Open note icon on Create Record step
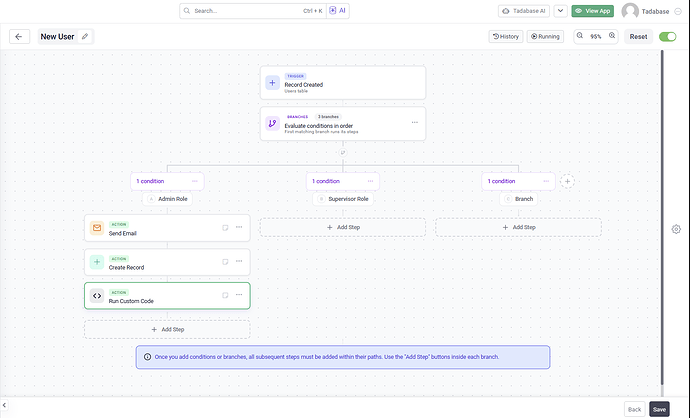Screen dimensions: 690x418 pos(225,262)
